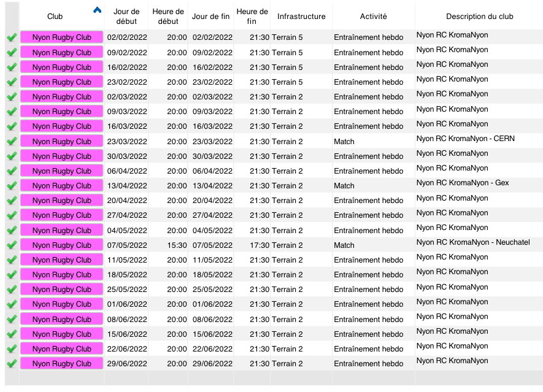This screenshot has height=392, width=543.
Task: Click 'Terrain 5' on 02/02/2022 row
Action: point(287,37)
